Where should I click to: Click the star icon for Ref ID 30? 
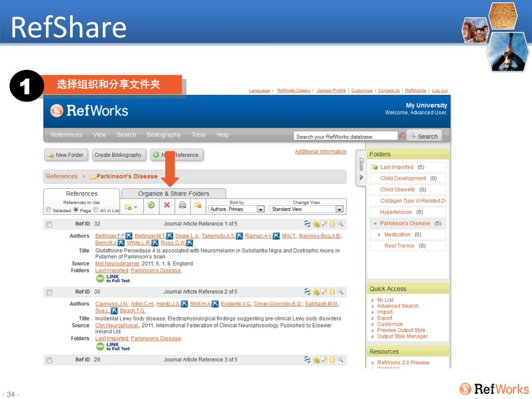pos(316,292)
